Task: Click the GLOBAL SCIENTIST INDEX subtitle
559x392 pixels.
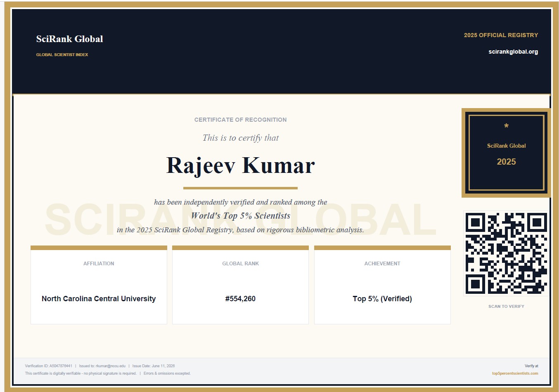Action: [62, 54]
